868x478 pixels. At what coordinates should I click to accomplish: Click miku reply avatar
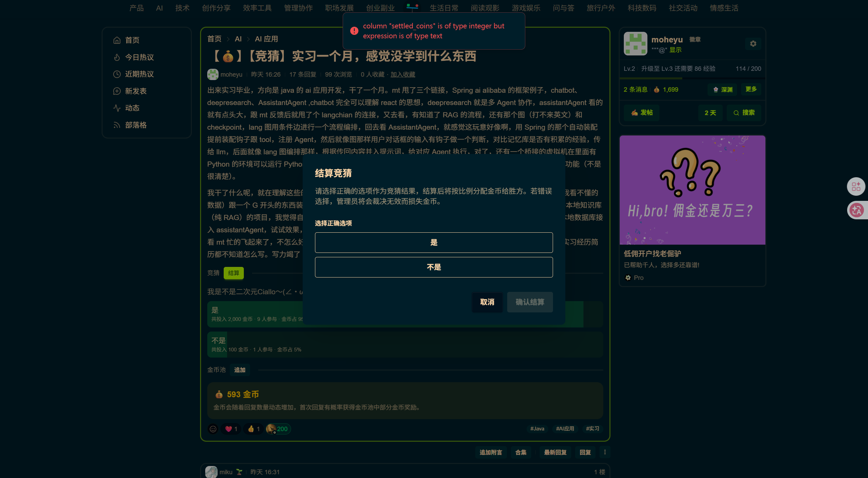pos(211,472)
